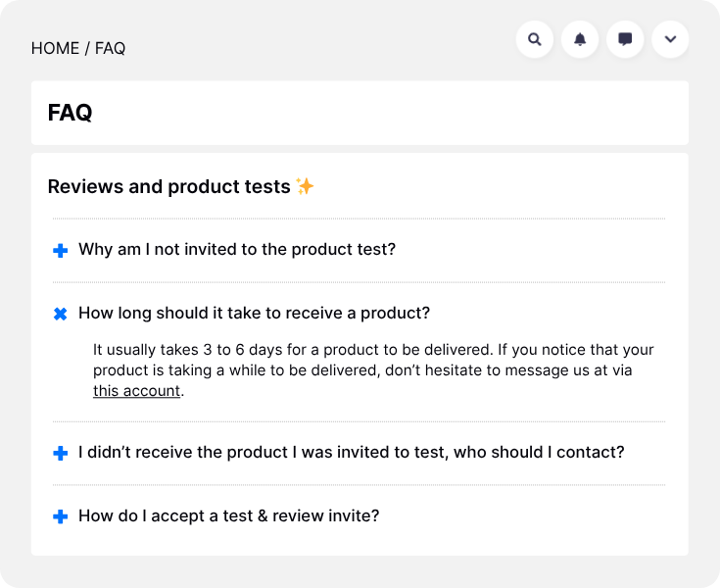720x588 pixels.
Task: Click the search magnifier icon
Action: click(535, 40)
